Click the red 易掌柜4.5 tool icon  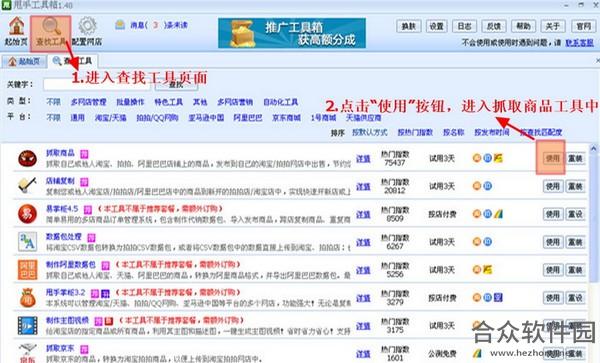pyautogui.click(x=27, y=214)
